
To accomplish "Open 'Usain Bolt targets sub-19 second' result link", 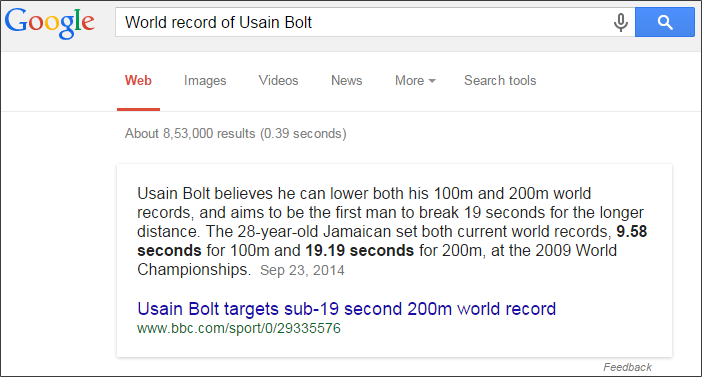I will click(x=347, y=309).
